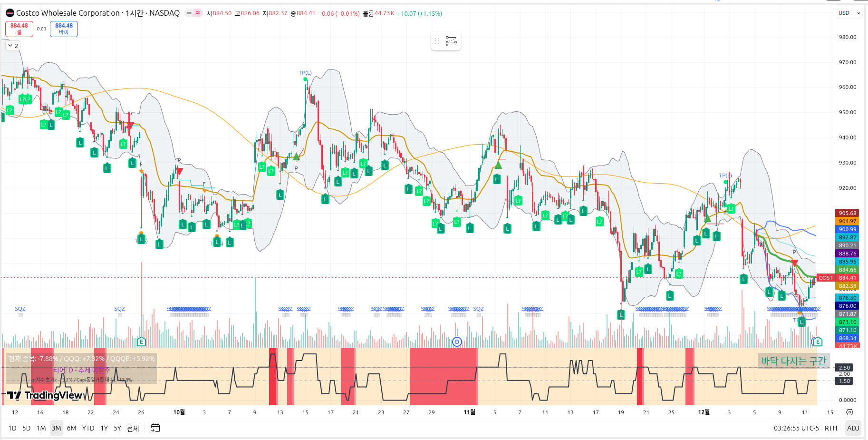This screenshot has height=440, width=868.
Task: Click the 11월 label on time axis
Action: tap(469, 412)
